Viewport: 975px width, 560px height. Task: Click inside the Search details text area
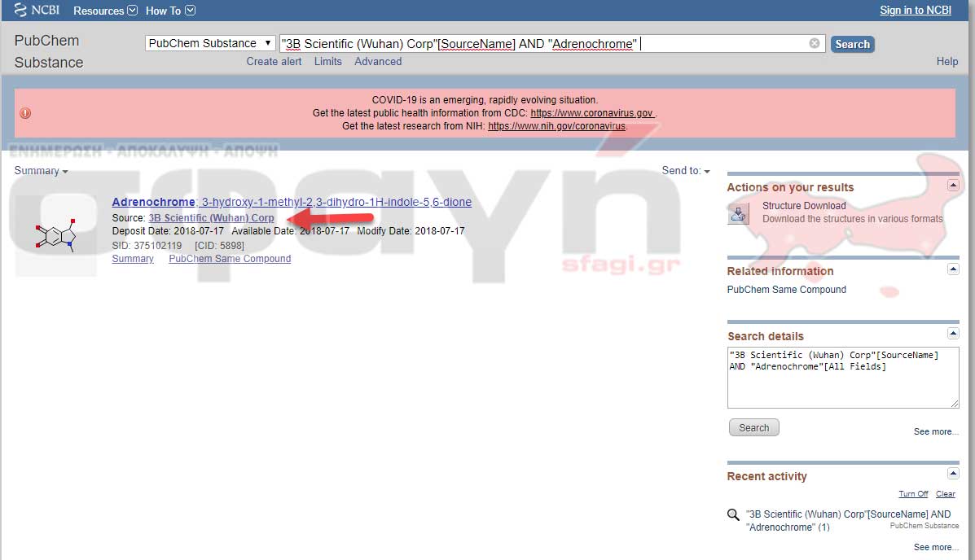pos(843,378)
